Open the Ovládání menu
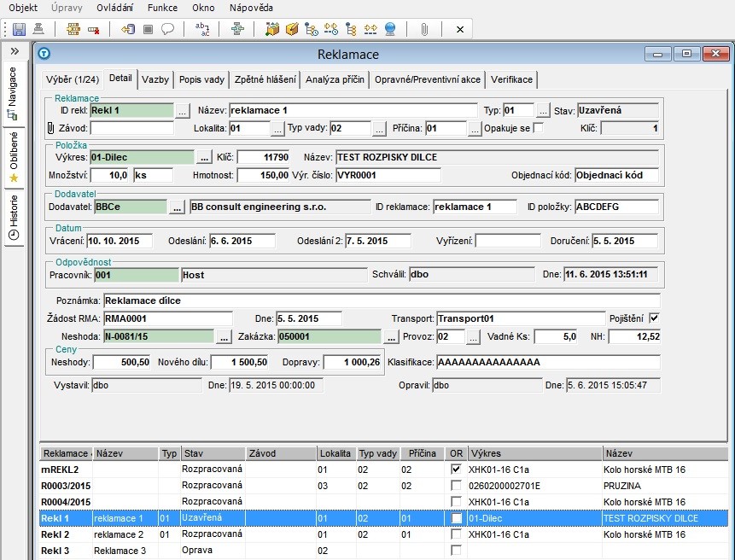Viewport: 735px width, 560px height. [115, 8]
